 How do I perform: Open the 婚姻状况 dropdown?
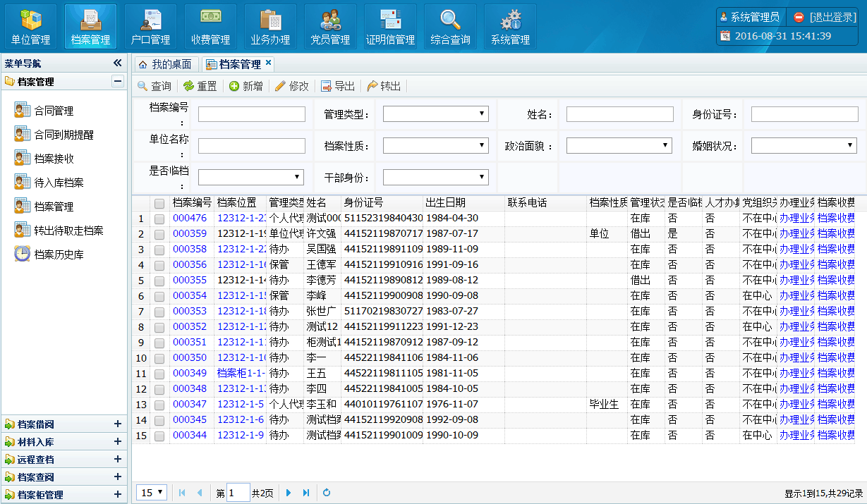click(x=804, y=145)
